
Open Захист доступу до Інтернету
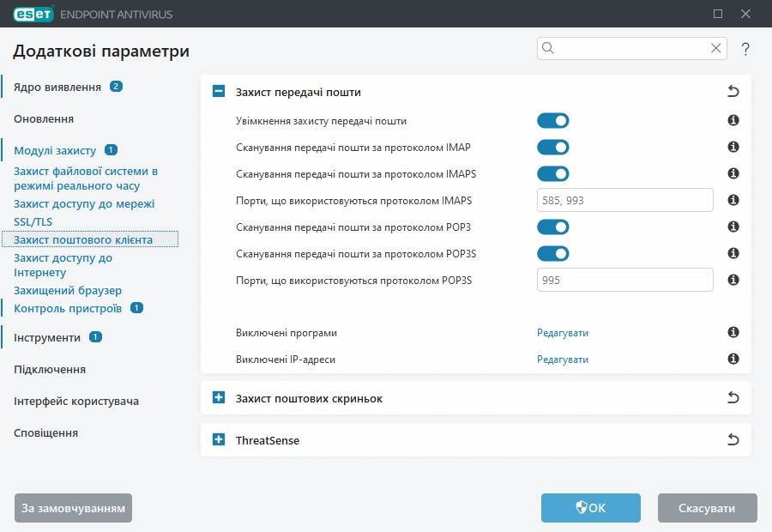point(63,265)
